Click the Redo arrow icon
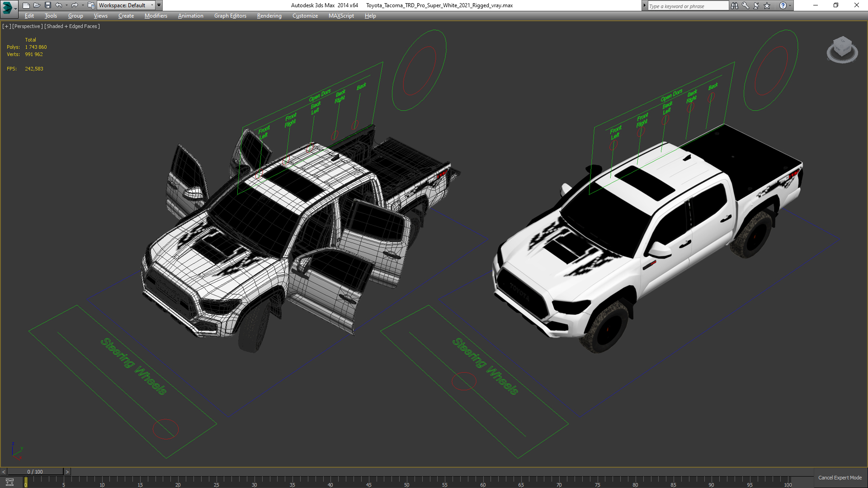 tap(75, 5)
